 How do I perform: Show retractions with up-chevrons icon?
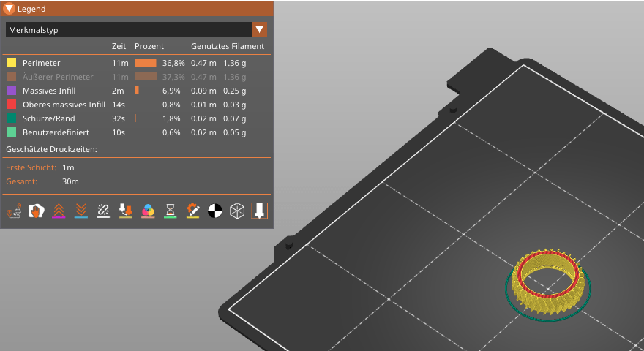point(59,211)
